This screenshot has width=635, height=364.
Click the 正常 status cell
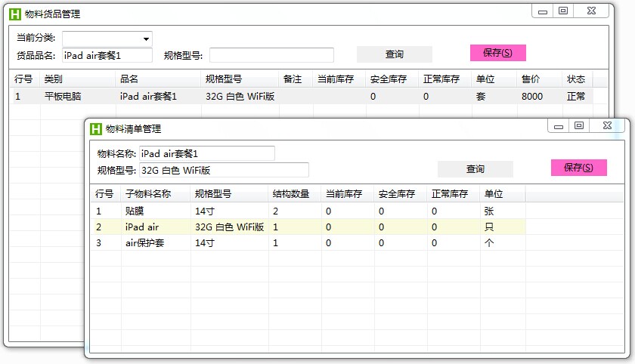577,96
